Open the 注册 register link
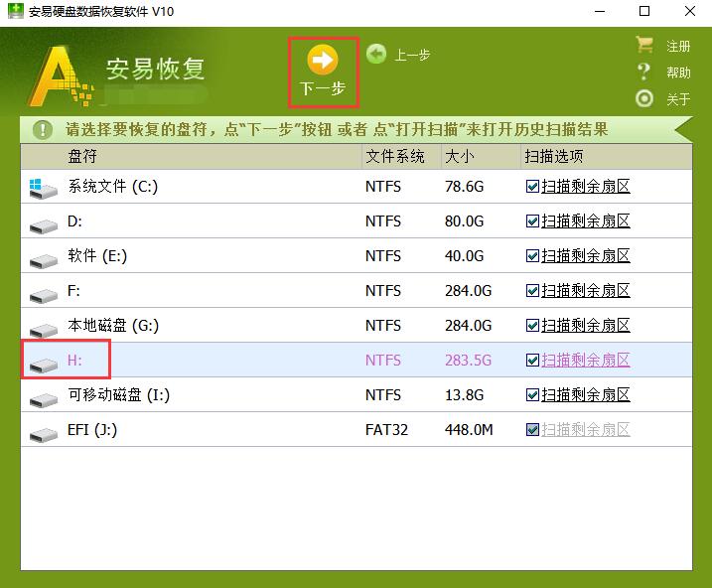 [x=678, y=46]
